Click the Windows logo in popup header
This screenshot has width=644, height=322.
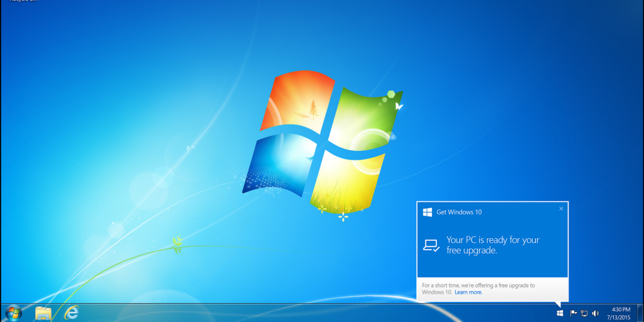428,212
